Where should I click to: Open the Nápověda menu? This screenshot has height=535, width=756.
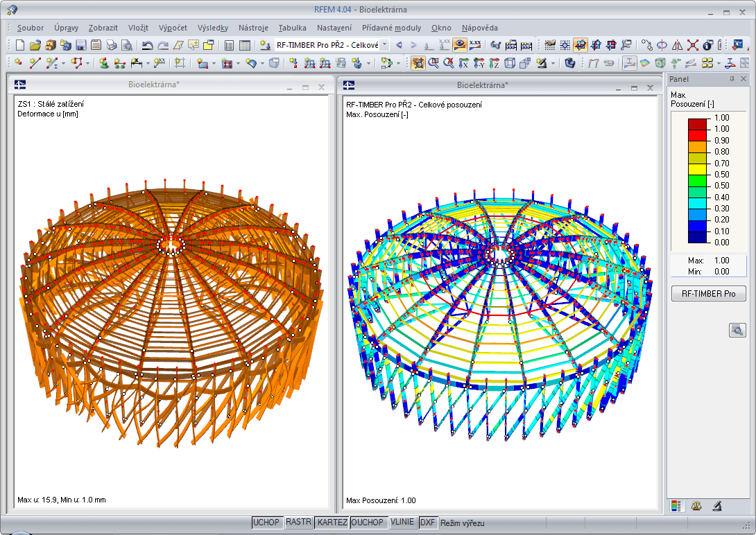[480, 28]
